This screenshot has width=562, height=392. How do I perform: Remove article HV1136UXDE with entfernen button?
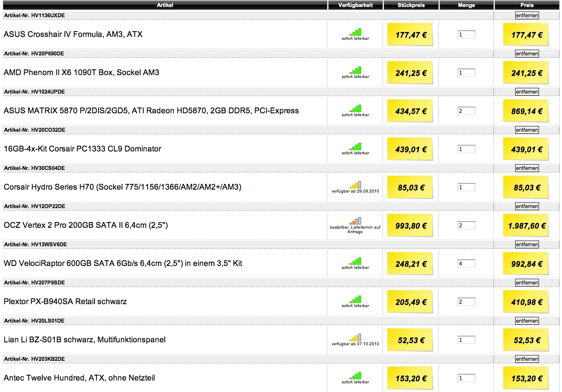(x=527, y=16)
